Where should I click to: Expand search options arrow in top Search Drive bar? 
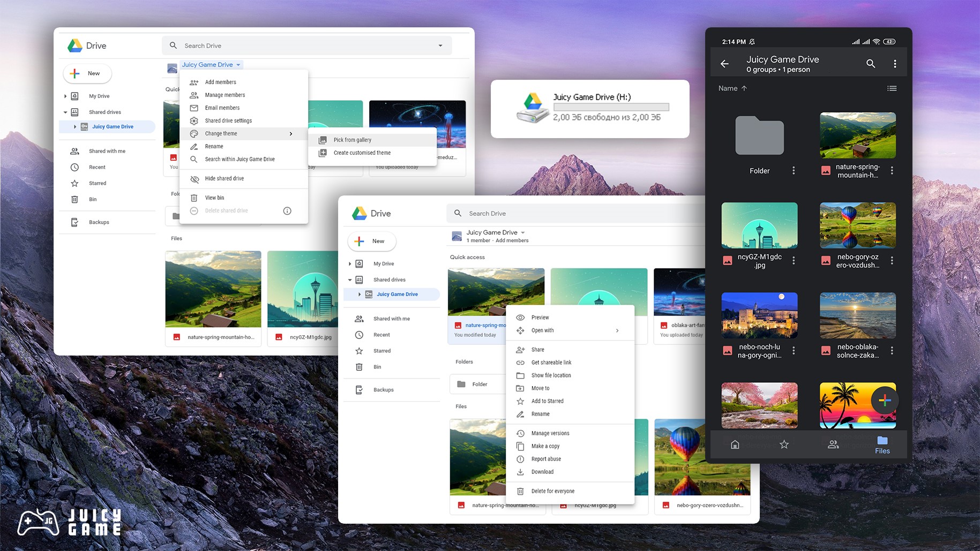tap(440, 46)
